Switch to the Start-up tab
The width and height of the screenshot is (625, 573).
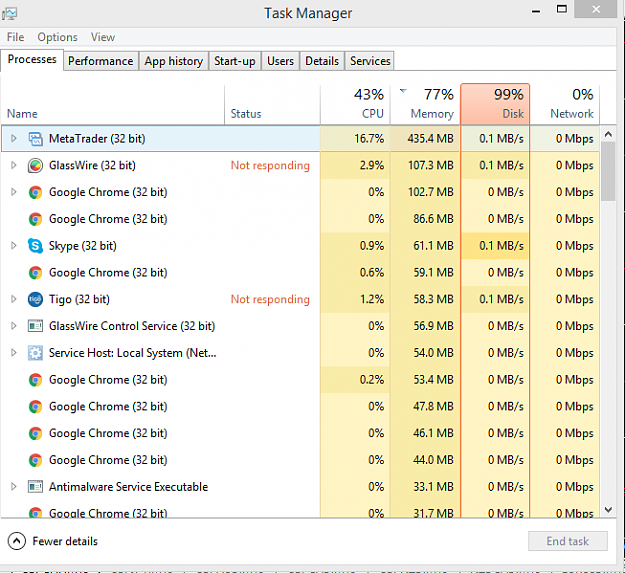[235, 61]
